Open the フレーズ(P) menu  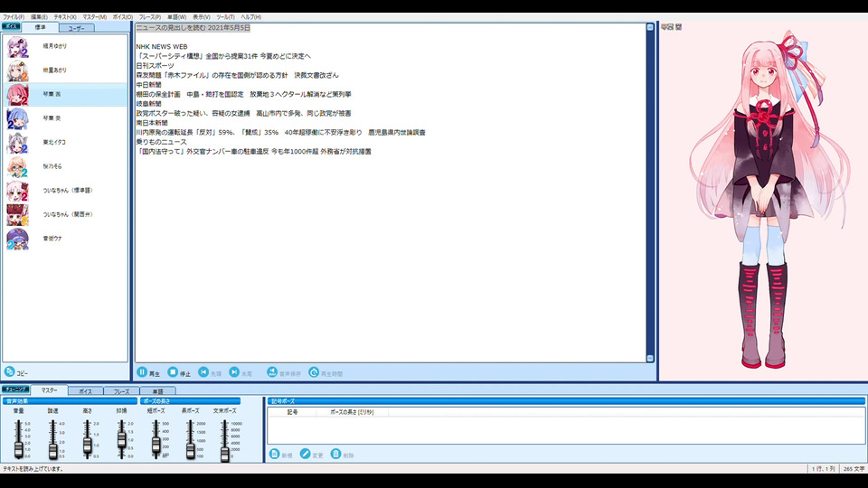point(150,17)
